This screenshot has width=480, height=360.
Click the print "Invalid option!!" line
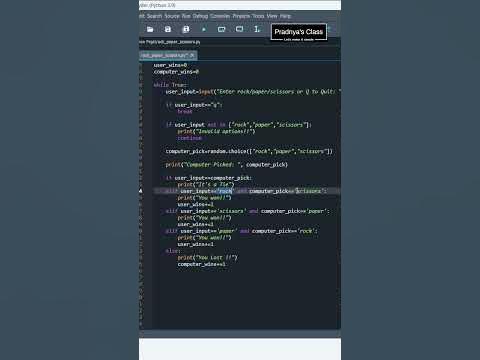(216, 132)
